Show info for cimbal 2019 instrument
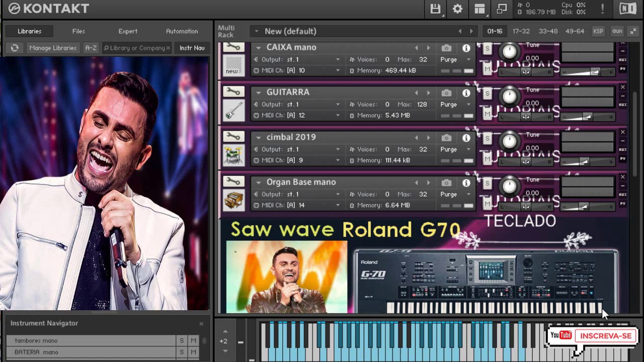 [x=466, y=137]
